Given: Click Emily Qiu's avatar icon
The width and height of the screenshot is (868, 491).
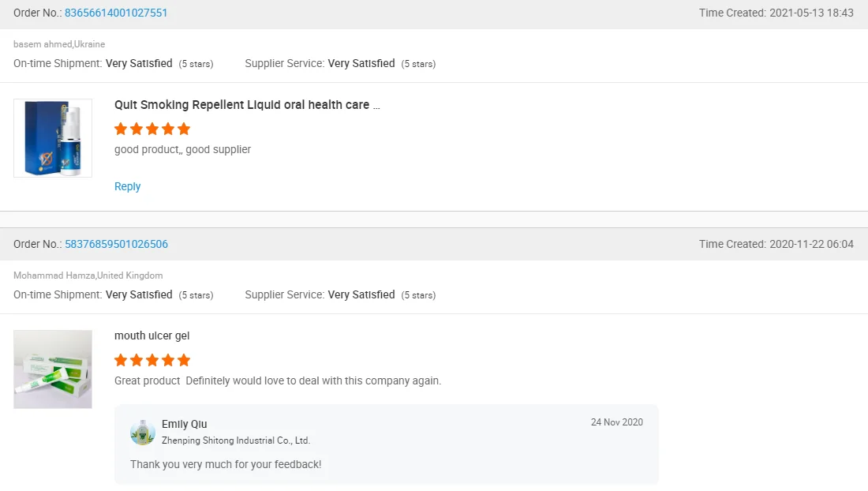Looking at the screenshot, I should 143,432.
